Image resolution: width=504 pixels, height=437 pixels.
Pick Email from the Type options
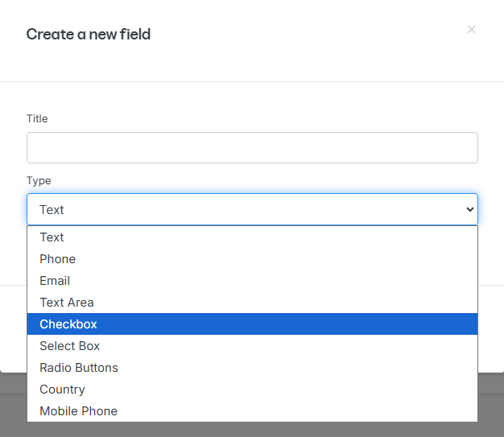pyautogui.click(x=252, y=281)
